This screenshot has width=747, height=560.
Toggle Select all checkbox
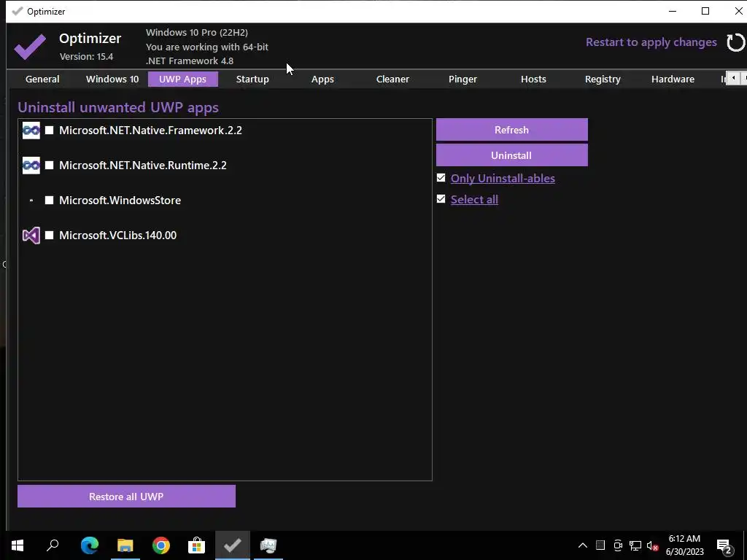tap(441, 198)
